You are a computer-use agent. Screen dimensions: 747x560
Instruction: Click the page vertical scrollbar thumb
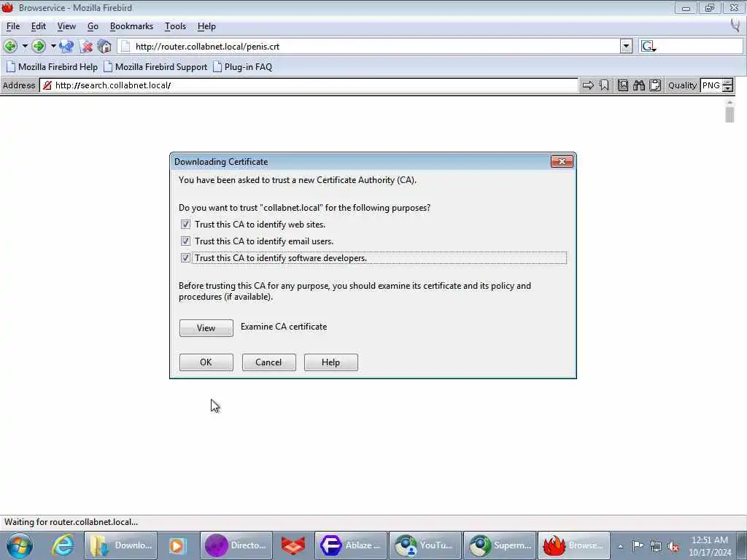tap(729, 114)
